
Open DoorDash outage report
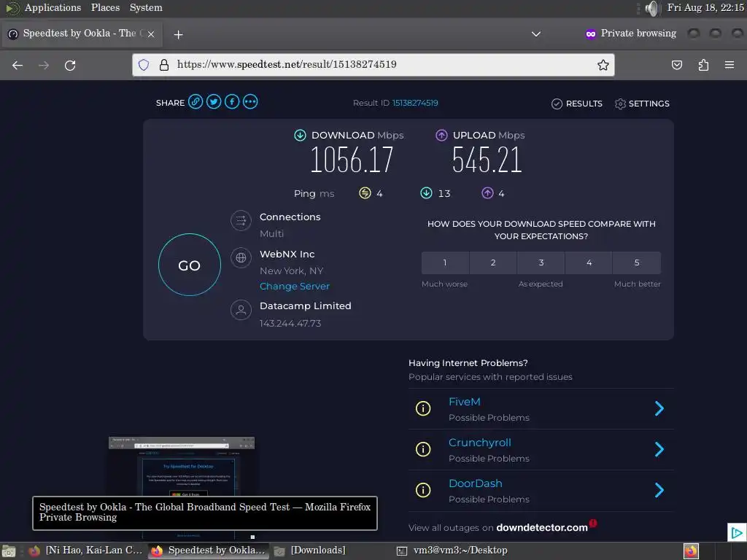click(x=476, y=483)
